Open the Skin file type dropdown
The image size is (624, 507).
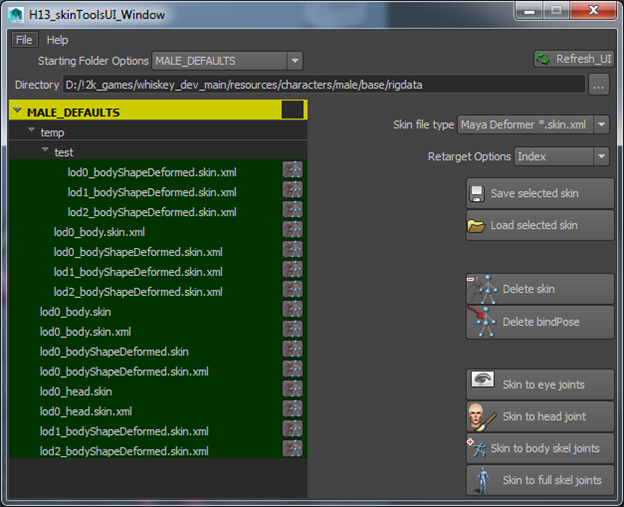click(533, 125)
